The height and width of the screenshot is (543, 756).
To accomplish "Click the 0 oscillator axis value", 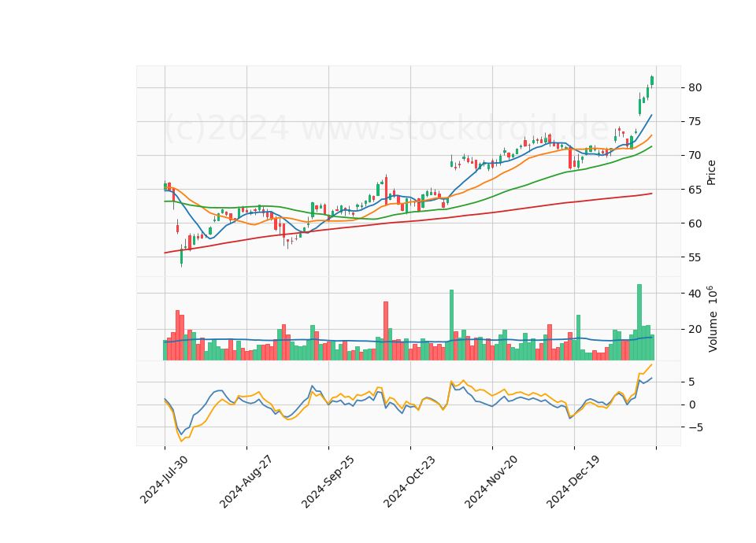I will pos(692,404).
